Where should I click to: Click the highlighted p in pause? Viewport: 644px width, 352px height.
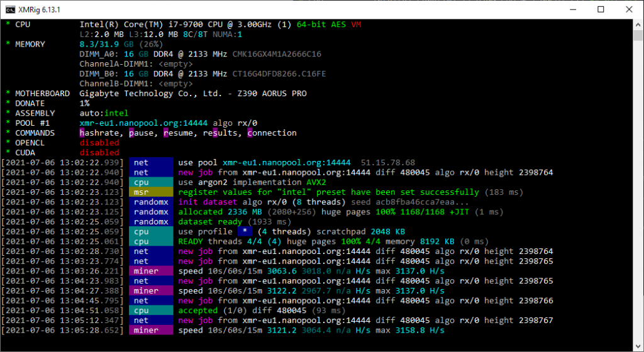[x=131, y=133]
